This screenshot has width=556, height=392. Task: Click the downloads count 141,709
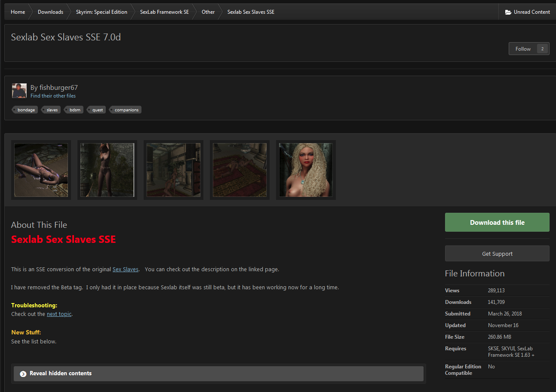click(x=496, y=302)
